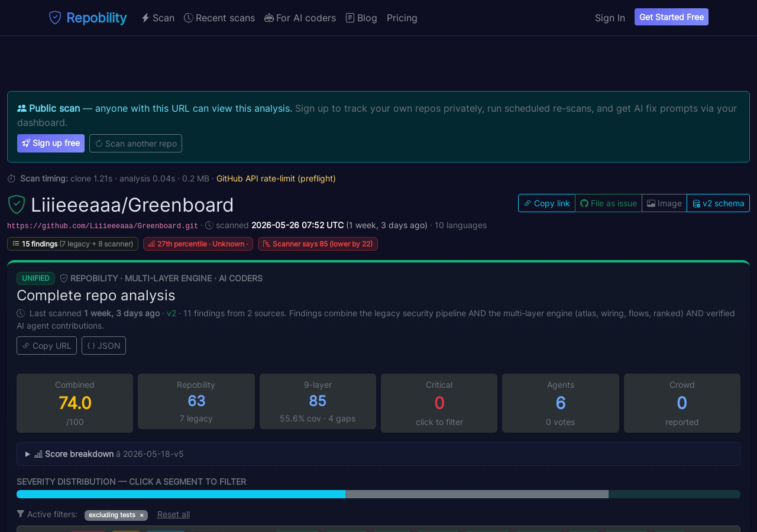
Task: Open the Scan page in the navbar
Action: (x=158, y=18)
